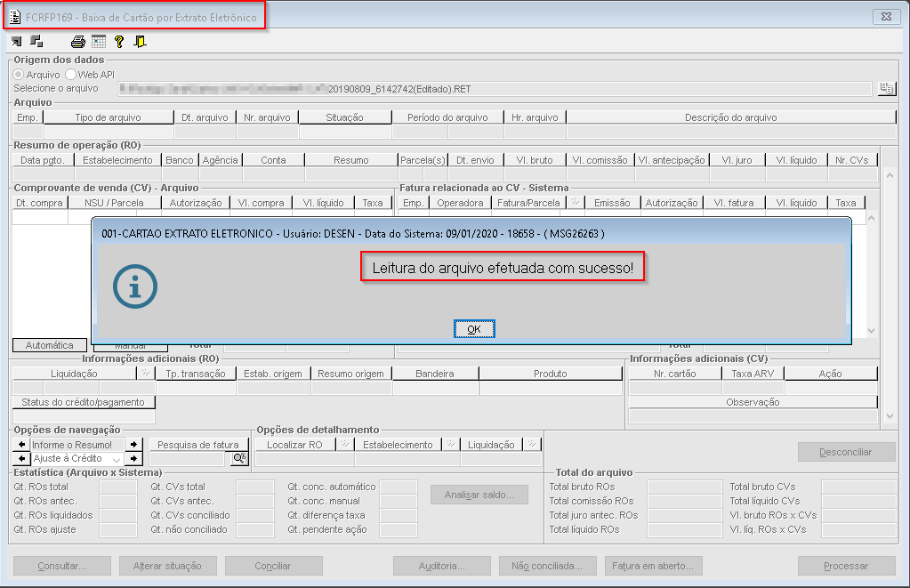
Task: Click the Status do crédito/pagamento header
Action: 84,402
